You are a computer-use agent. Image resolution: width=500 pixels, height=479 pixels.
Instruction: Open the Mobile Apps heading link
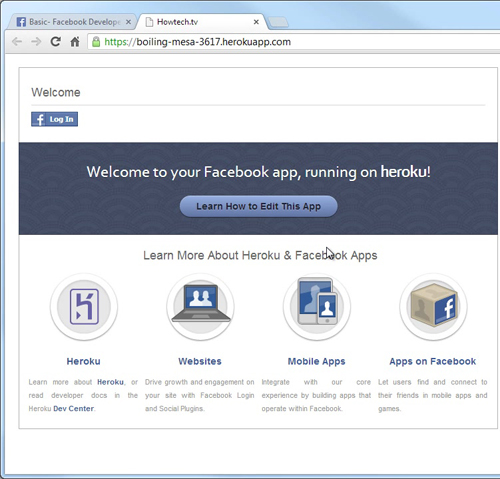coord(317,362)
